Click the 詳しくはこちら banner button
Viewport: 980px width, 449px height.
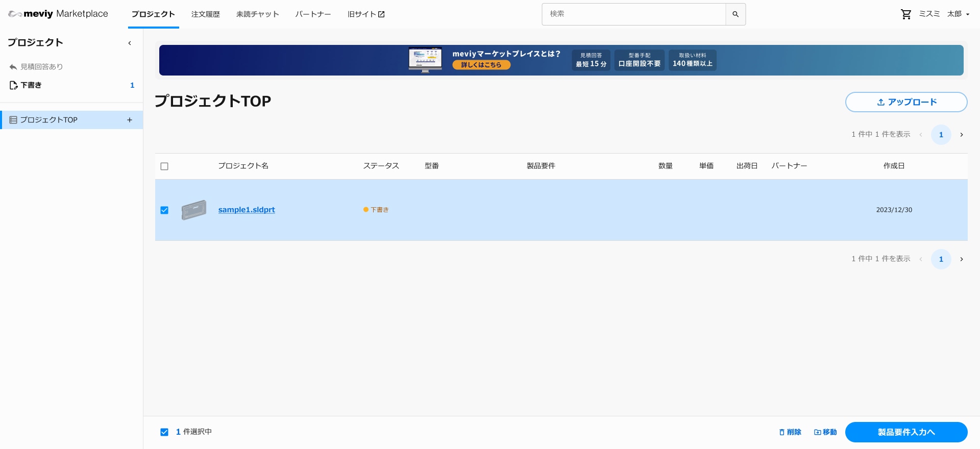pyautogui.click(x=481, y=65)
